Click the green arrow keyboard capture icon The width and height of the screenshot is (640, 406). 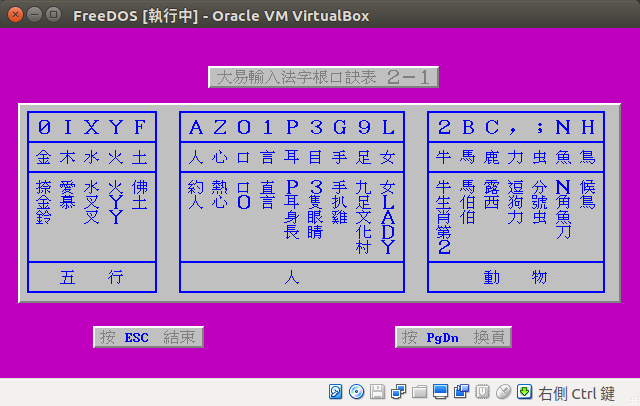point(525,391)
